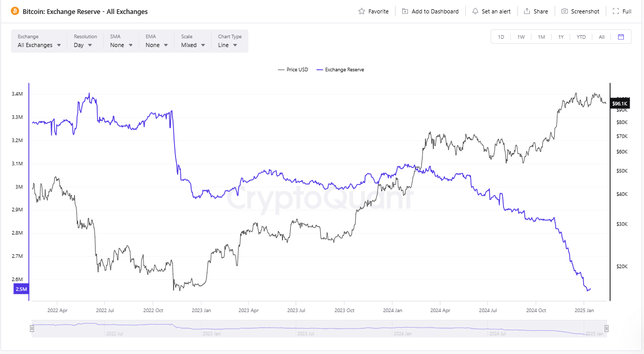Screen dimensions: 644x354
Task: Select the YTD time range
Action: [581, 37]
